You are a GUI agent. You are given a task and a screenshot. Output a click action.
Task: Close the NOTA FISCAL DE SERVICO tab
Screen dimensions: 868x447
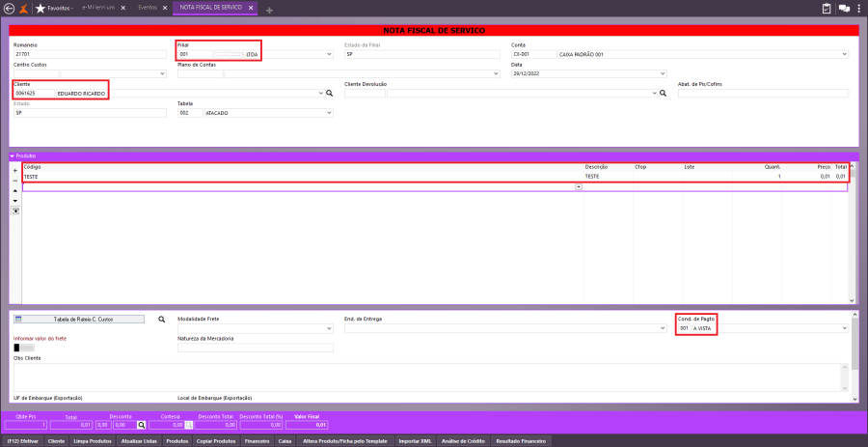coord(251,8)
